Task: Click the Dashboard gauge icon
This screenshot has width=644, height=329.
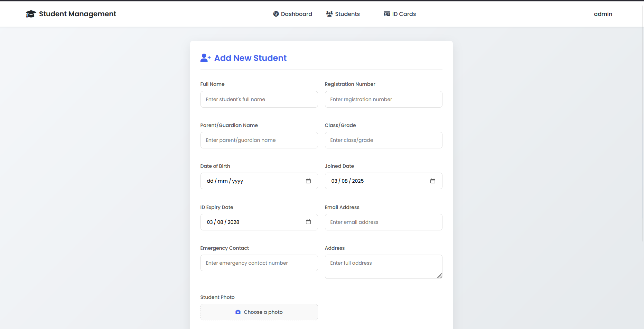Action: click(276, 14)
